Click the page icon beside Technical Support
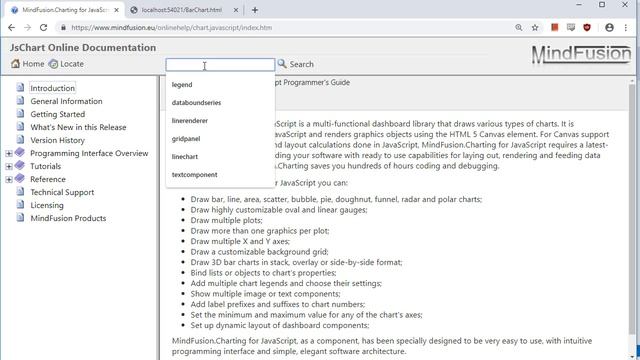This screenshot has width=640, height=360. point(20,191)
